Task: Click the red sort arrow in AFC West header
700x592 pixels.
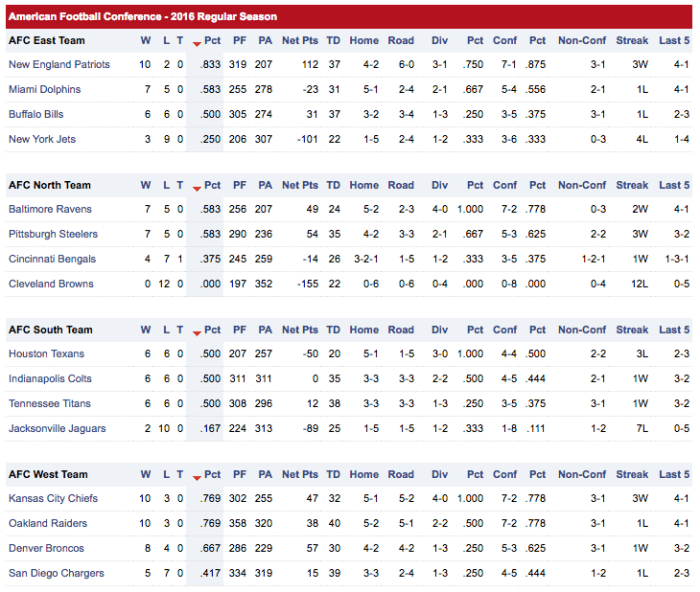Action: [x=197, y=476]
